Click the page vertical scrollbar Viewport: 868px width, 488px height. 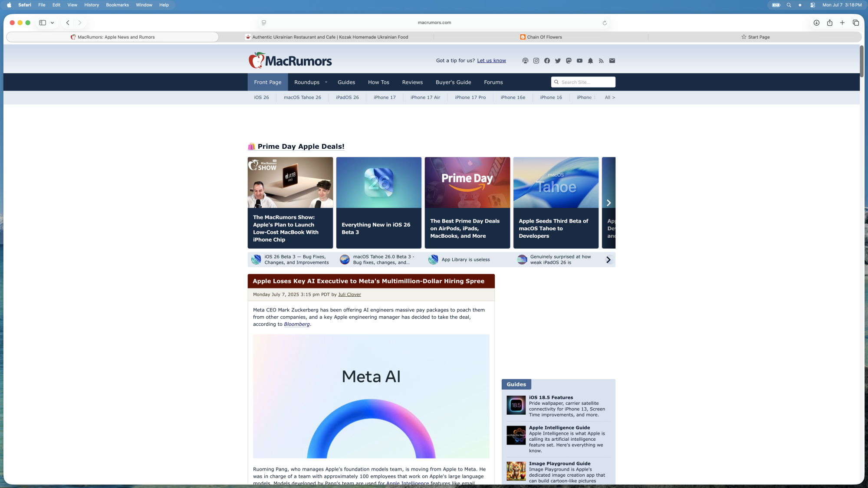pyautogui.click(x=861, y=61)
